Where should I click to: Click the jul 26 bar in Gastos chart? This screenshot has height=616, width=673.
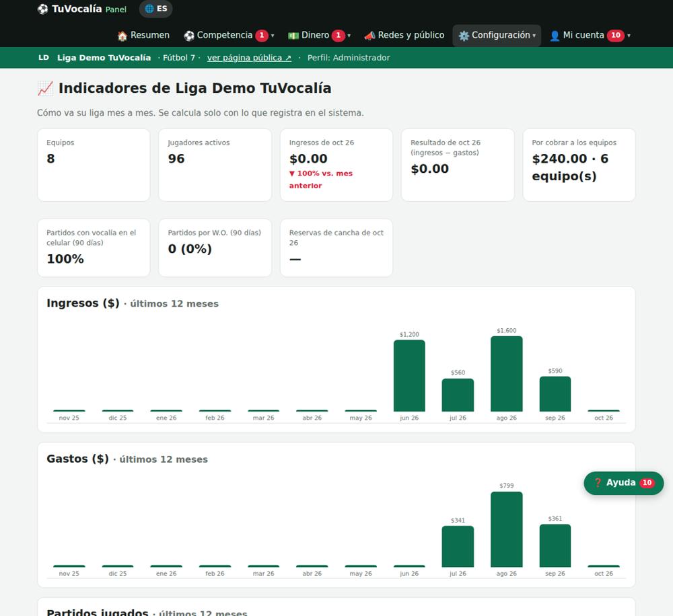pos(458,547)
